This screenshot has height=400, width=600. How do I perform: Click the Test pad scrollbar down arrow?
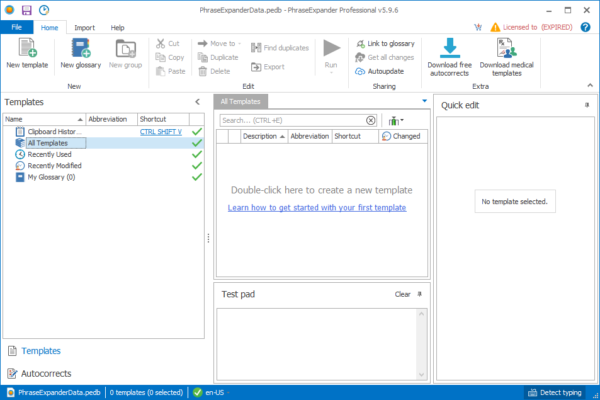pos(421,375)
